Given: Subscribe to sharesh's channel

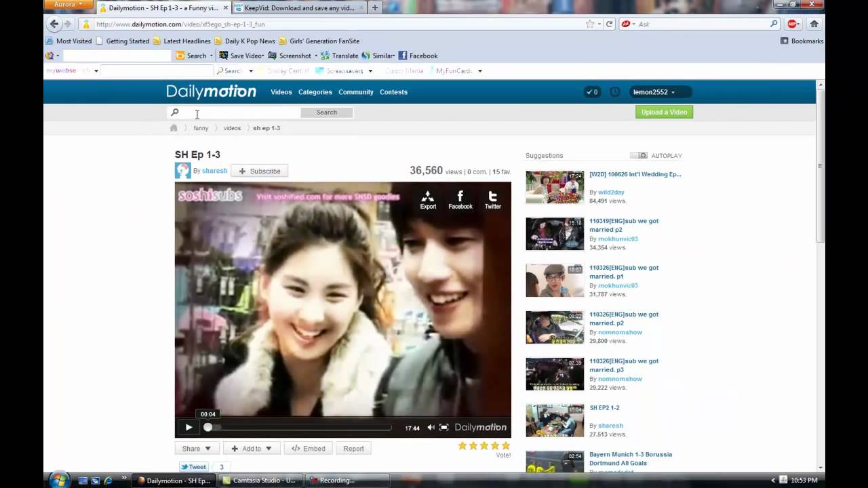Looking at the screenshot, I should pyautogui.click(x=259, y=171).
